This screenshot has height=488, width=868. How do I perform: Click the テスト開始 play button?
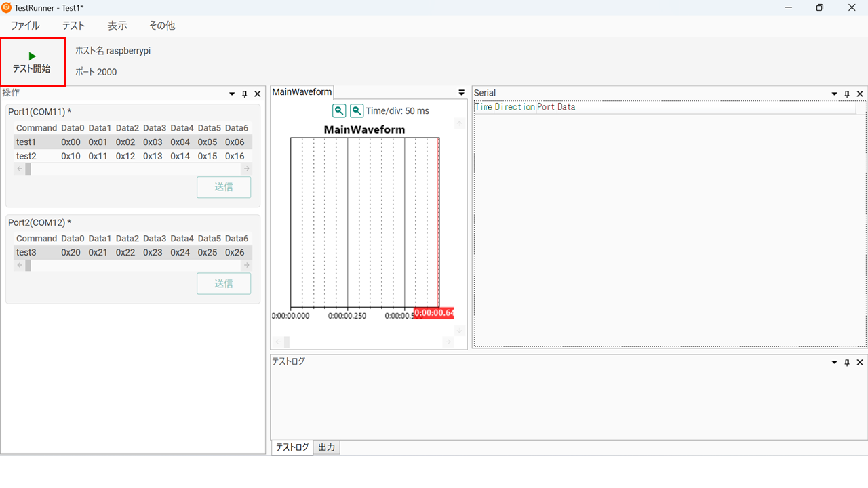coord(32,62)
